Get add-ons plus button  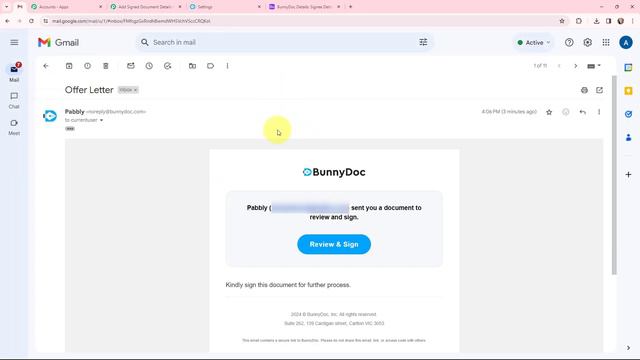tap(629, 174)
